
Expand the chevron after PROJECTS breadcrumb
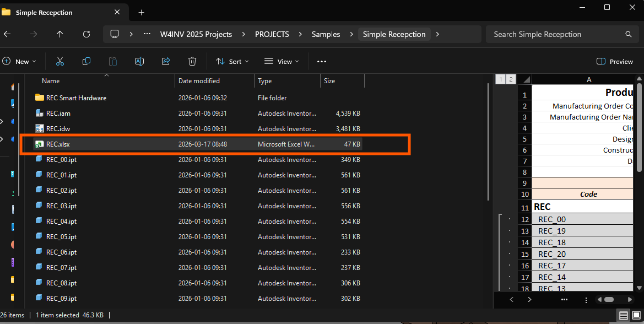(x=300, y=34)
